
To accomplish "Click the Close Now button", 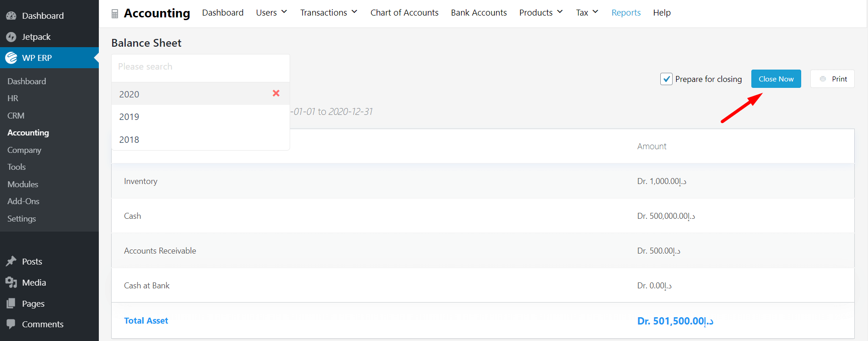I will click(776, 79).
